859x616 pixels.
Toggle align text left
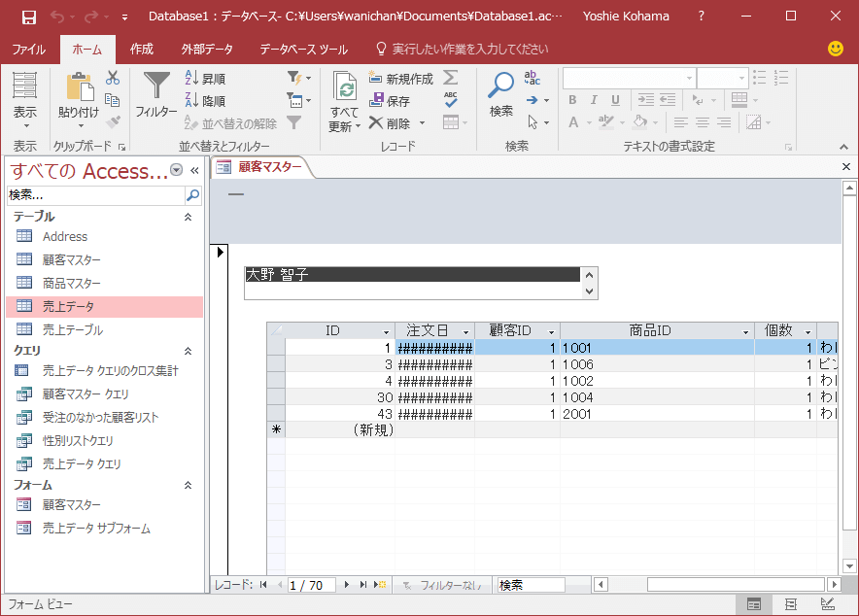pyautogui.click(x=681, y=122)
